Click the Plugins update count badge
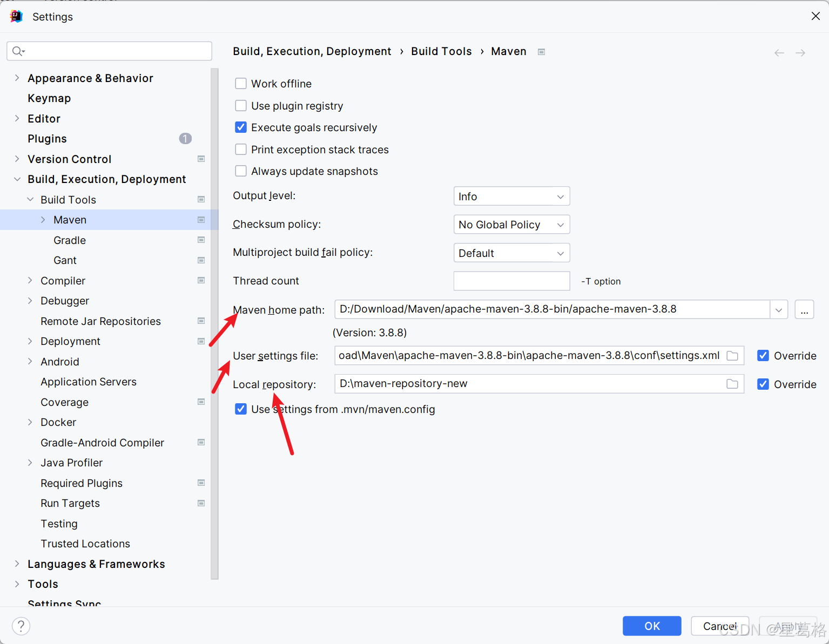Screen dimensions: 829x644 pos(185,139)
